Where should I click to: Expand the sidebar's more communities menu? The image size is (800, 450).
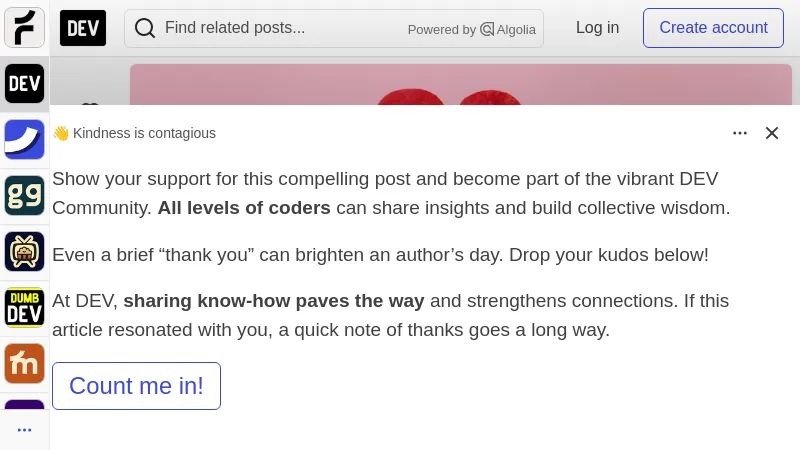click(x=24, y=430)
